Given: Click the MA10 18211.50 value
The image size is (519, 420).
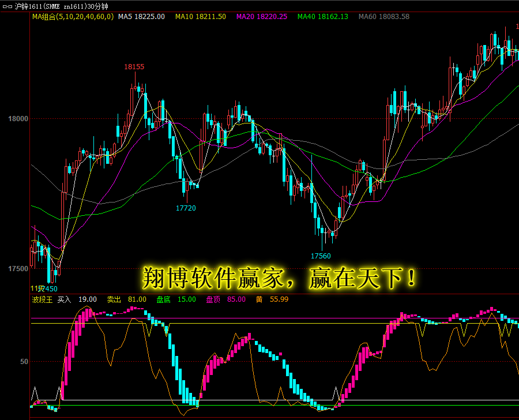Looking at the screenshot, I should pos(201,17).
